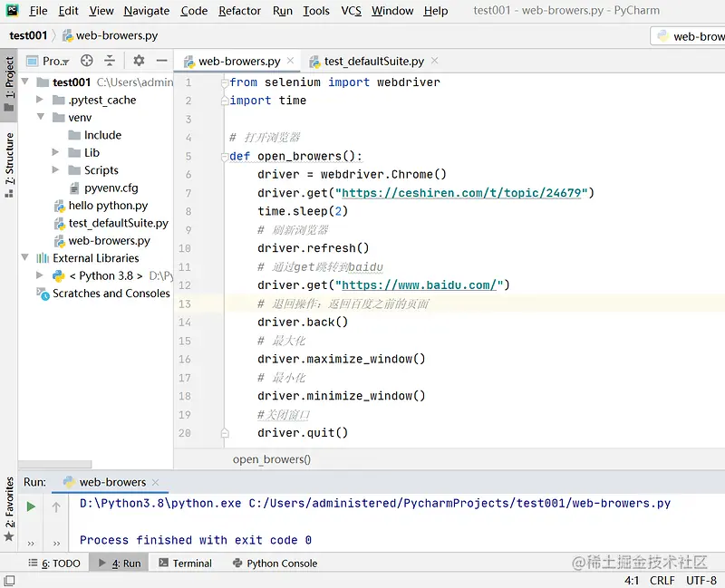Expand the Lib folder
The width and height of the screenshot is (725, 588).
(55, 152)
